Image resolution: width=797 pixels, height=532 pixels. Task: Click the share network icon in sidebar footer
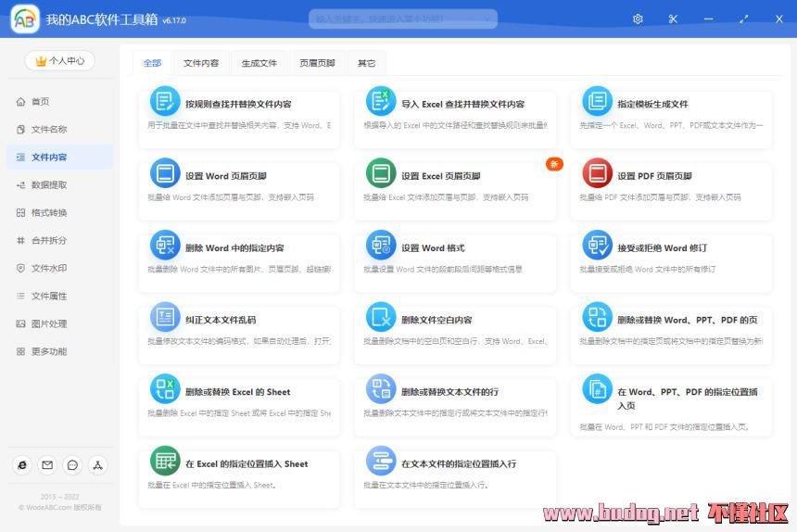[x=97, y=465]
